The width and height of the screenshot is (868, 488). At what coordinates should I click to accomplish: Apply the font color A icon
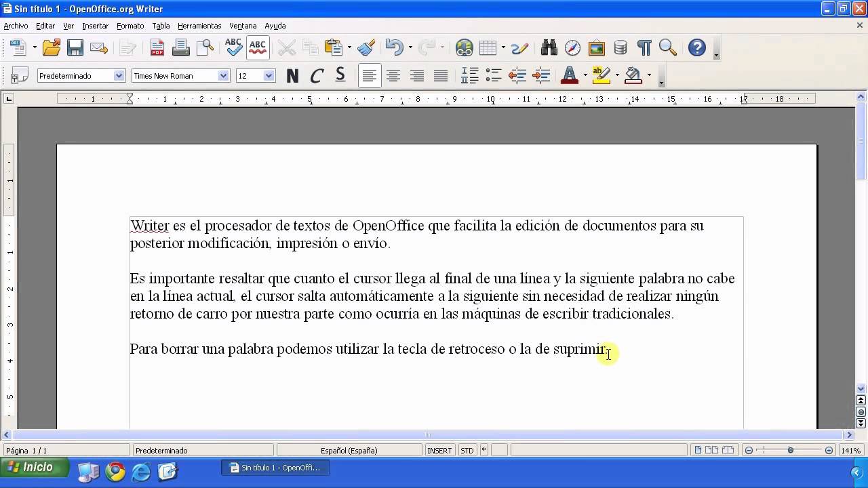pos(570,76)
